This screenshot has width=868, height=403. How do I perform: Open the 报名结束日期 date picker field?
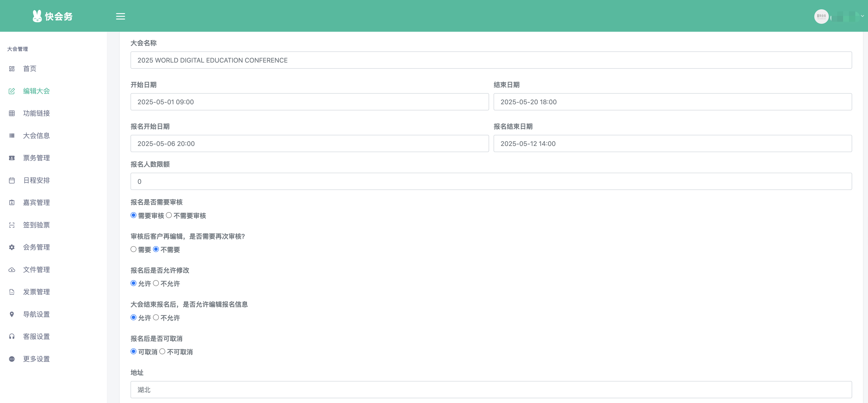click(x=672, y=143)
